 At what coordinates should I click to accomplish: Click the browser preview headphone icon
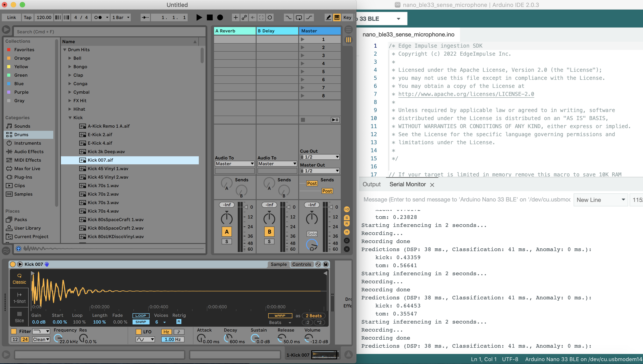[x=19, y=248]
